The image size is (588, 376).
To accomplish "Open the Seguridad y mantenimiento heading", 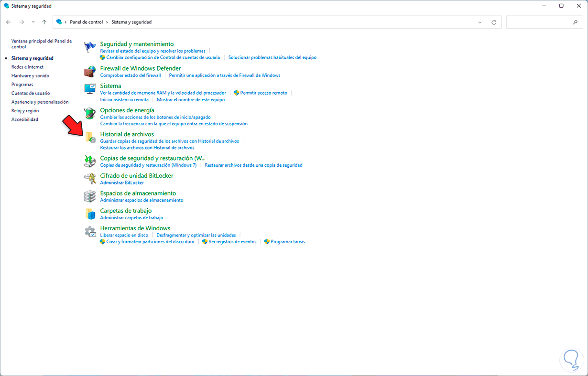I will coord(137,44).
